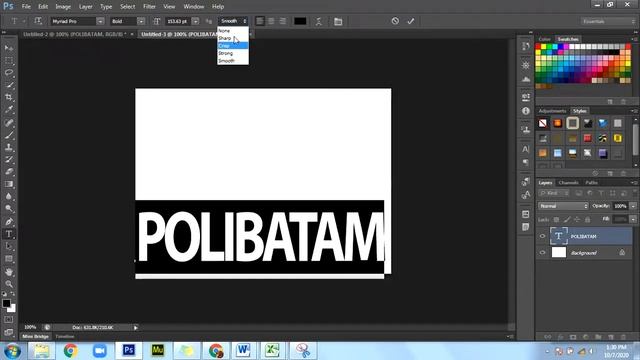This screenshot has height=360, width=640.
Task: Choose Crisp anti-aliasing option
Action: tap(233, 46)
